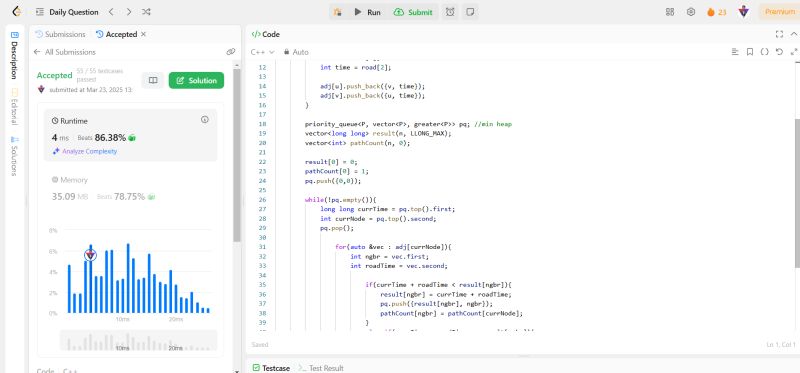The height and width of the screenshot is (373, 800).
Task: Close the Accepted tab
Action: click(x=143, y=34)
